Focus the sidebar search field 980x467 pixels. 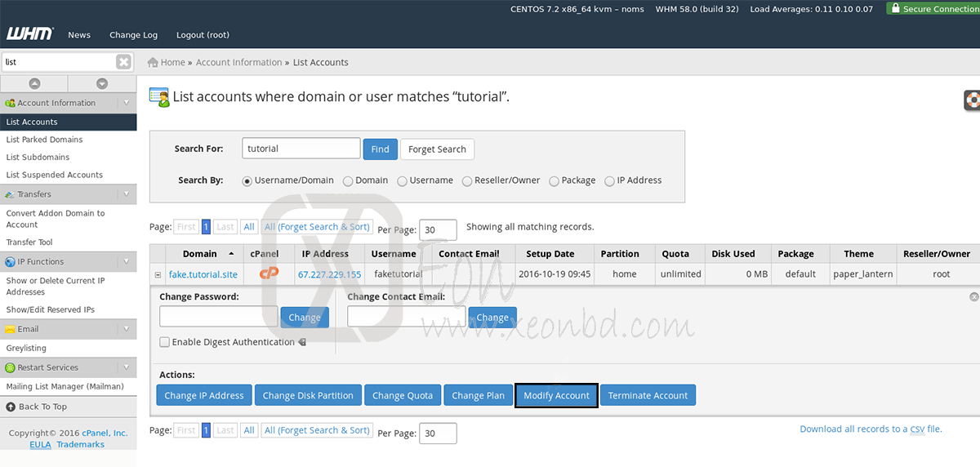(59, 62)
